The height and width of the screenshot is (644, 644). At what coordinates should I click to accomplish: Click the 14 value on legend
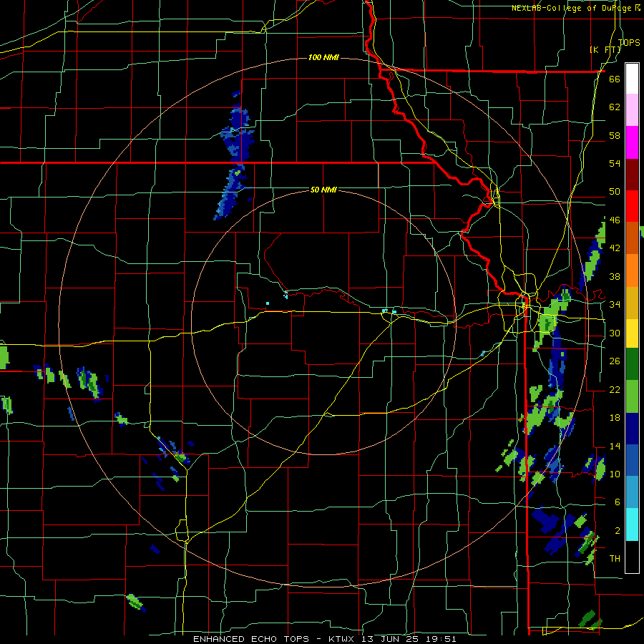click(615, 446)
